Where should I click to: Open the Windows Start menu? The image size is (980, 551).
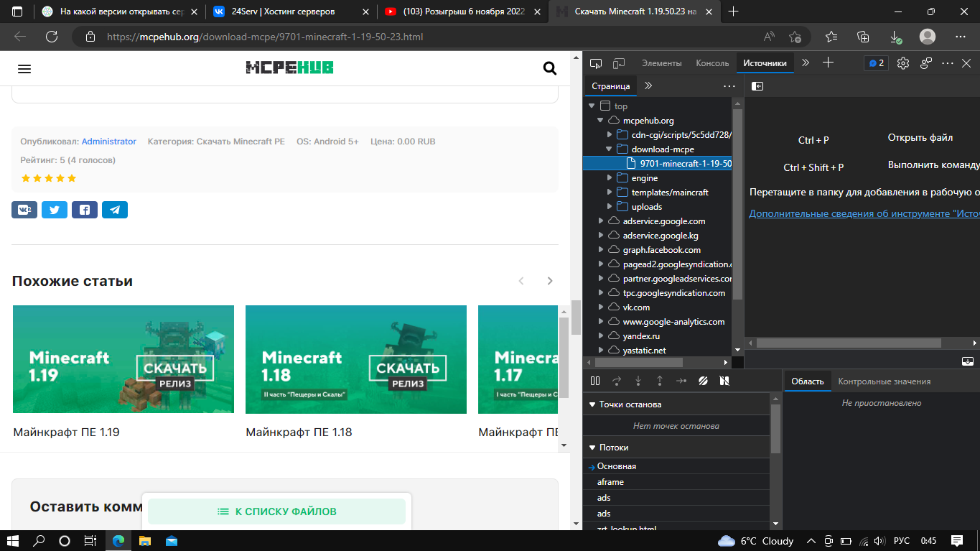(x=13, y=540)
